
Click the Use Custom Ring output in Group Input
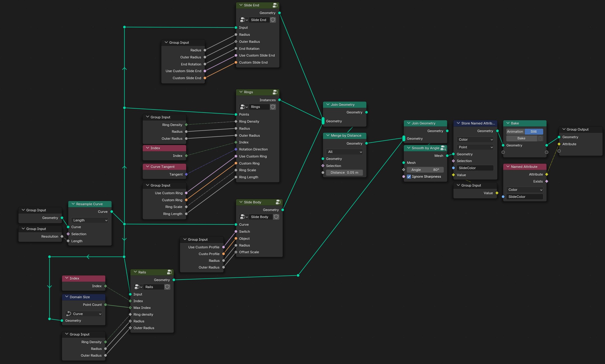(x=186, y=193)
